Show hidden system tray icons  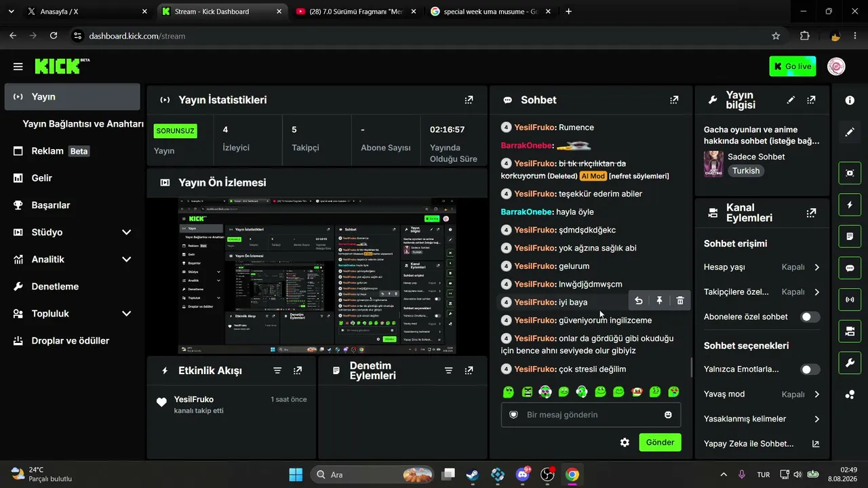724,474
